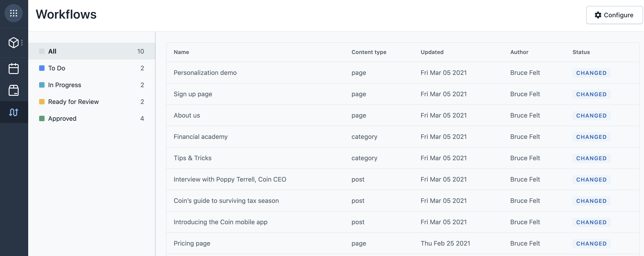Expand the In Progress workflow filter

(64, 84)
